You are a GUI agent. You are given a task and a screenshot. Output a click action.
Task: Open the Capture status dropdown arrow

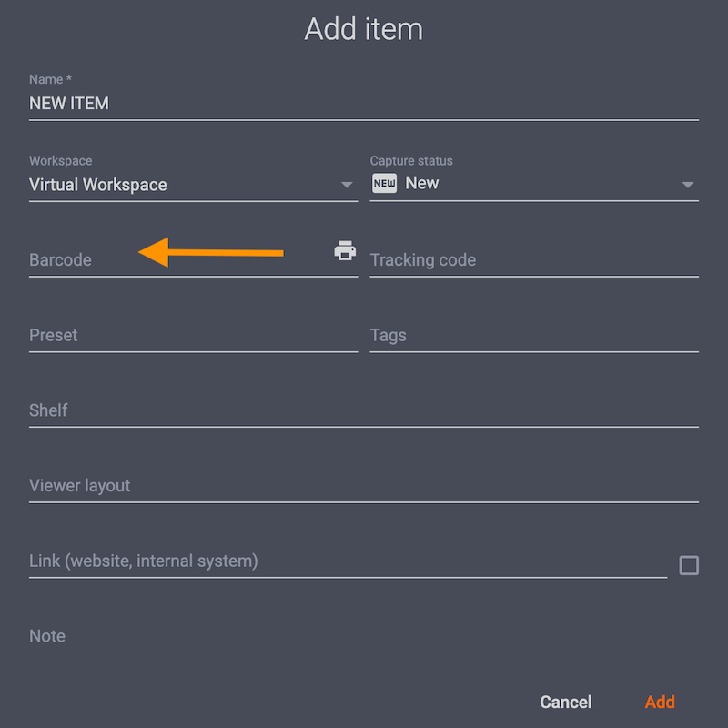688,185
